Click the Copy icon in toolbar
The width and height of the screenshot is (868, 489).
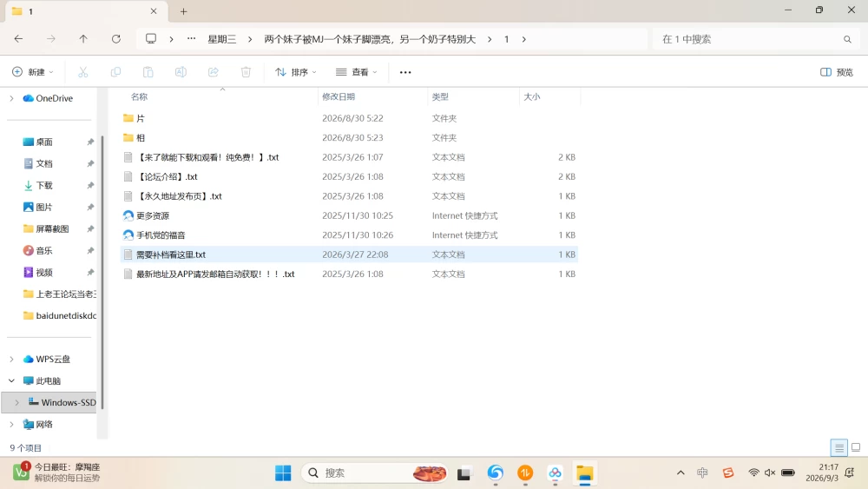[x=115, y=72]
